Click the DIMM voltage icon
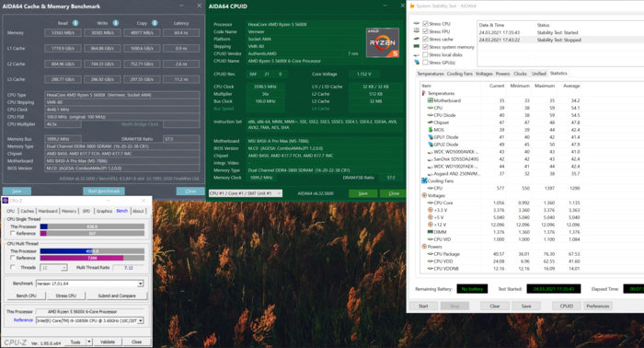Viewport: 644px width, 348px height. 430,232
